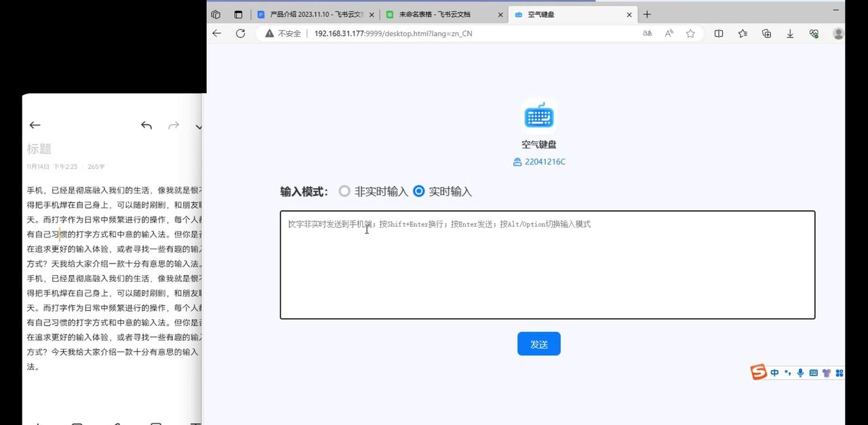Image resolution: width=868 pixels, height=425 pixels.
Task: Toggle punctuation mode in Sogou bar
Action: [x=787, y=373]
